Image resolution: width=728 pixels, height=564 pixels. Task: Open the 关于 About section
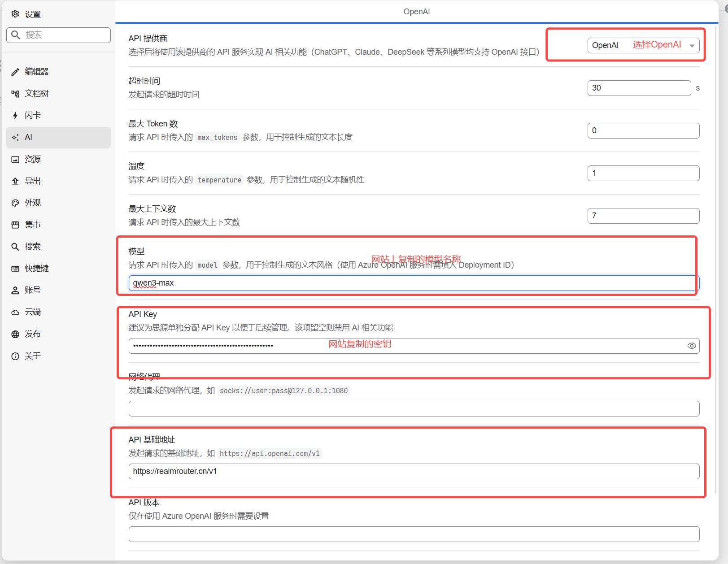coord(15,356)
